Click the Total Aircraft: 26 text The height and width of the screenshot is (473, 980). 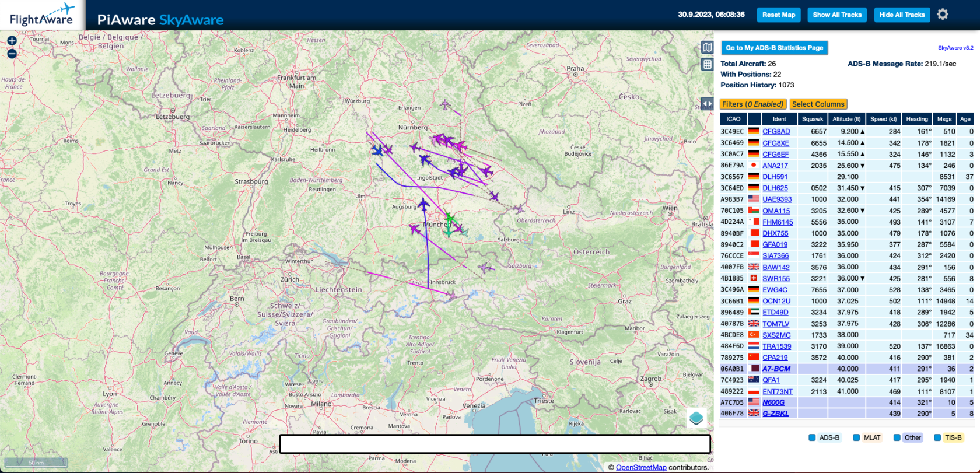(748, 64)
